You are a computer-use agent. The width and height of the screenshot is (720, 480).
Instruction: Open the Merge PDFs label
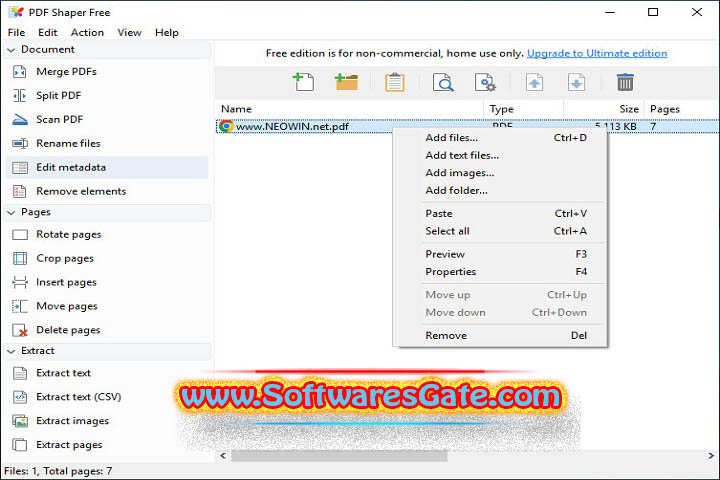(67, 72)
